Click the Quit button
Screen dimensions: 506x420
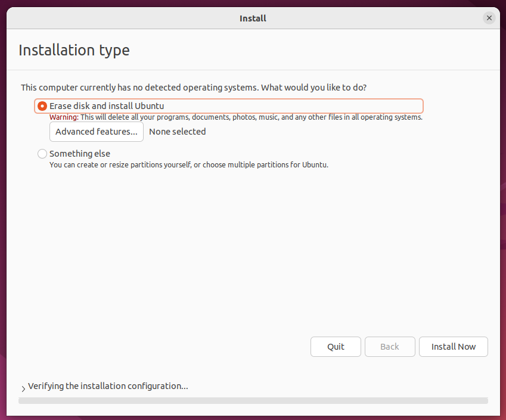tap(336, 347)
